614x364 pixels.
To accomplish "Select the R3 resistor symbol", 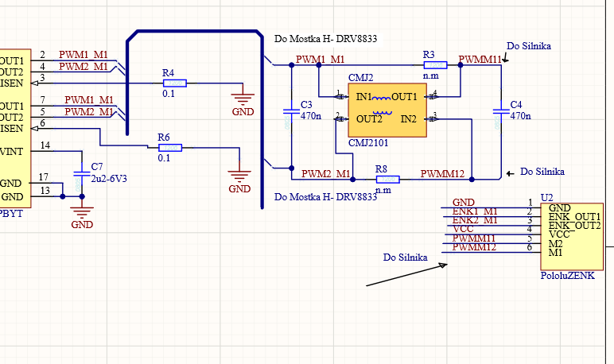I will pos(434,65).
